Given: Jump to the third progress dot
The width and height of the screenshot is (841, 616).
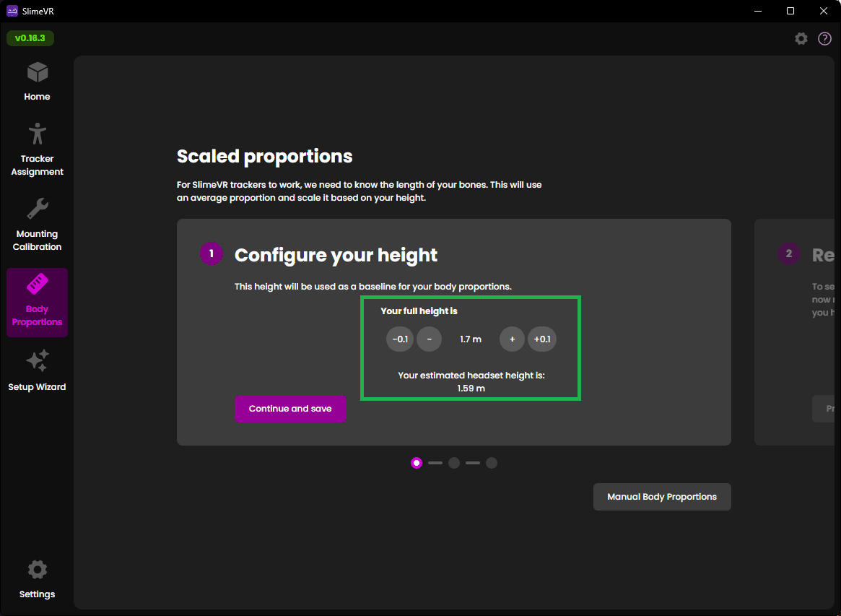Looking at the screenshot, I should (492, 463).
